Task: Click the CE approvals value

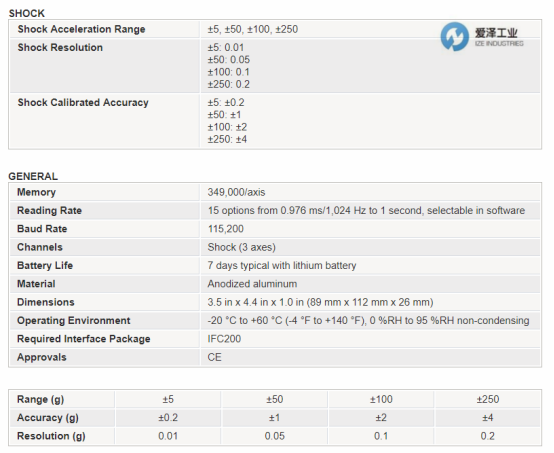Action: 214,357
